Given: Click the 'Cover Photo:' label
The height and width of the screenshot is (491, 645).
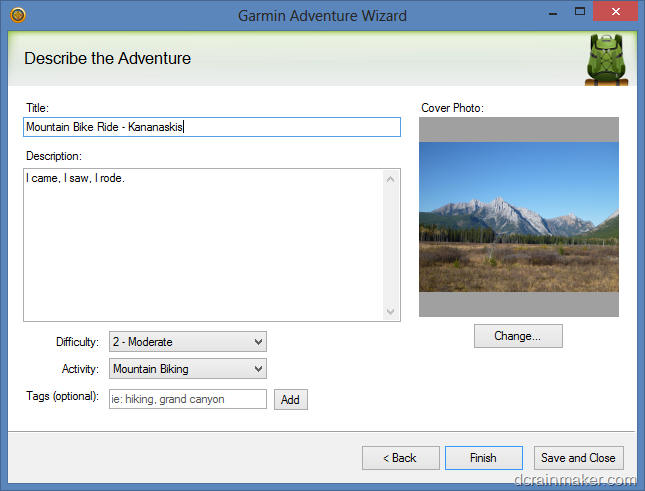Looking at the screenshot, I should pyautogui.click(x=452, y=108).
